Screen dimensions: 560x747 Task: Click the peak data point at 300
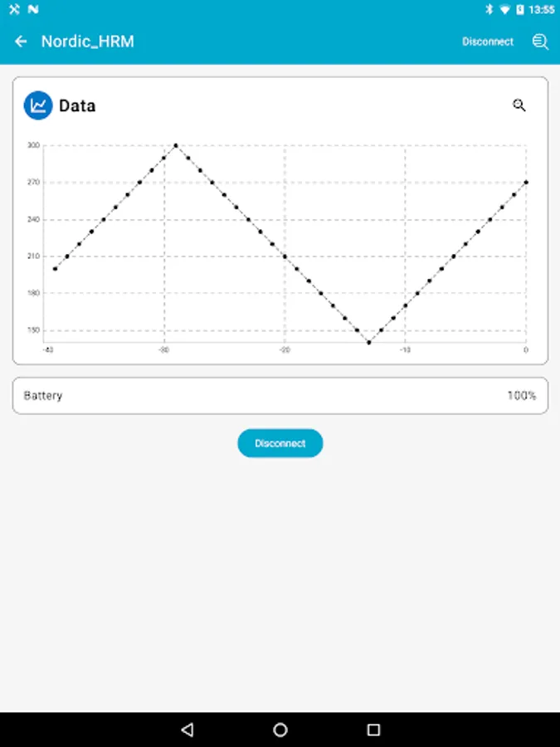[x=176, y=145]
